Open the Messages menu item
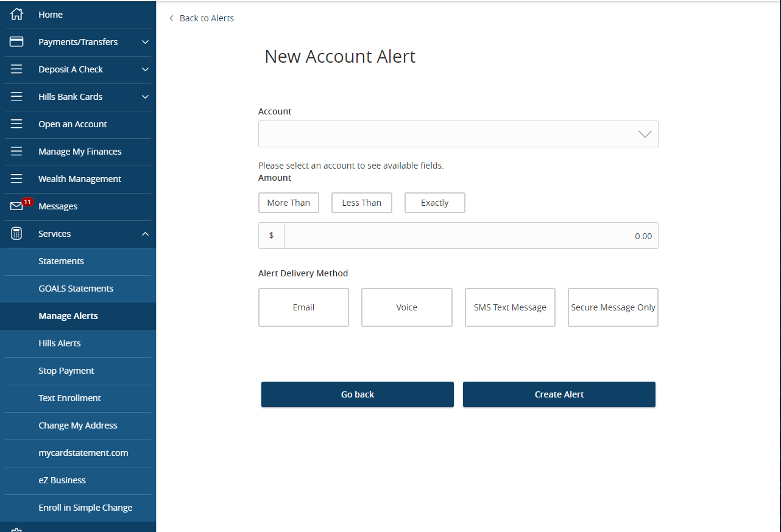The height and width of the screenshot is (532, 781). point(78,206)
